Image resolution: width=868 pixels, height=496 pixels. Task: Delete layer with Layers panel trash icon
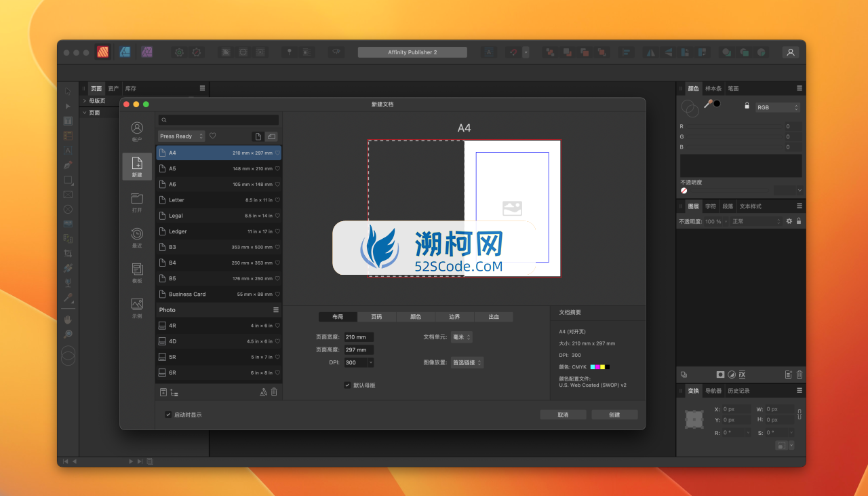[x=800, y=375]
